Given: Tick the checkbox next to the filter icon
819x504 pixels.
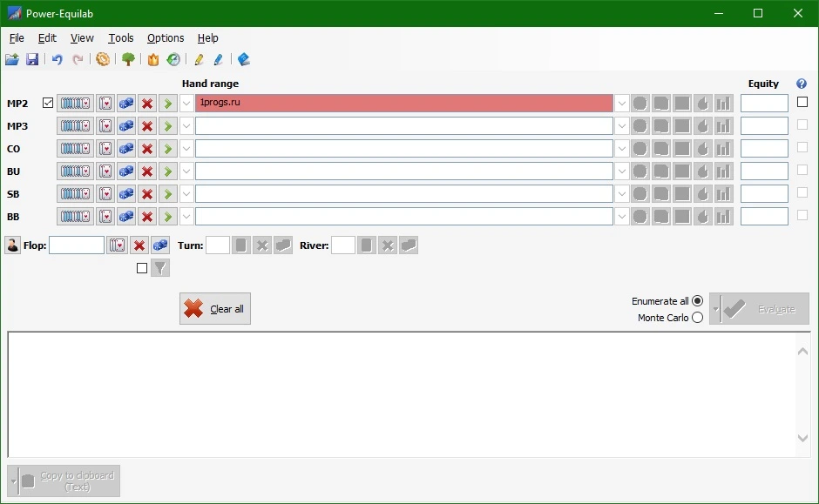Looking at the screenshot, I should pos(141,268).
